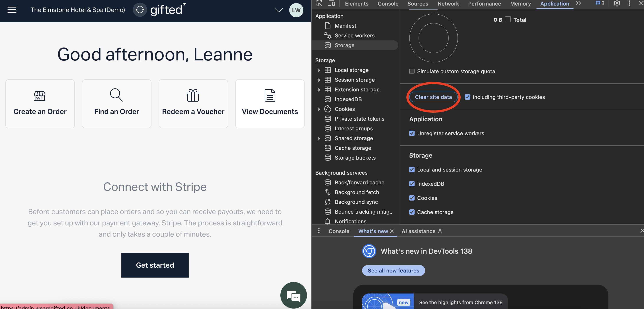Viewport: 644px width, 309px height.
Task: Select Private state tokens
Action: [x=359, y=119]
